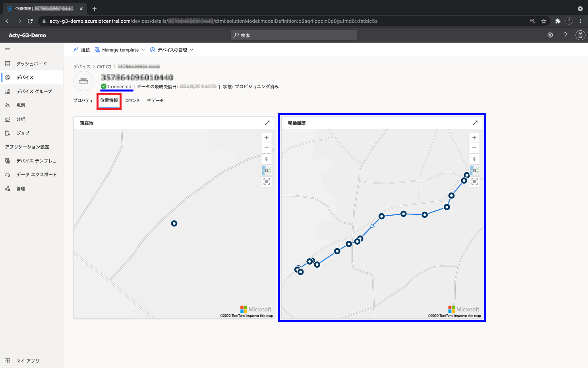This screenshot has height=368, width=588.
Task: Go to CAT-G3 breadcrumb link
Action: [x=104, y=66]
